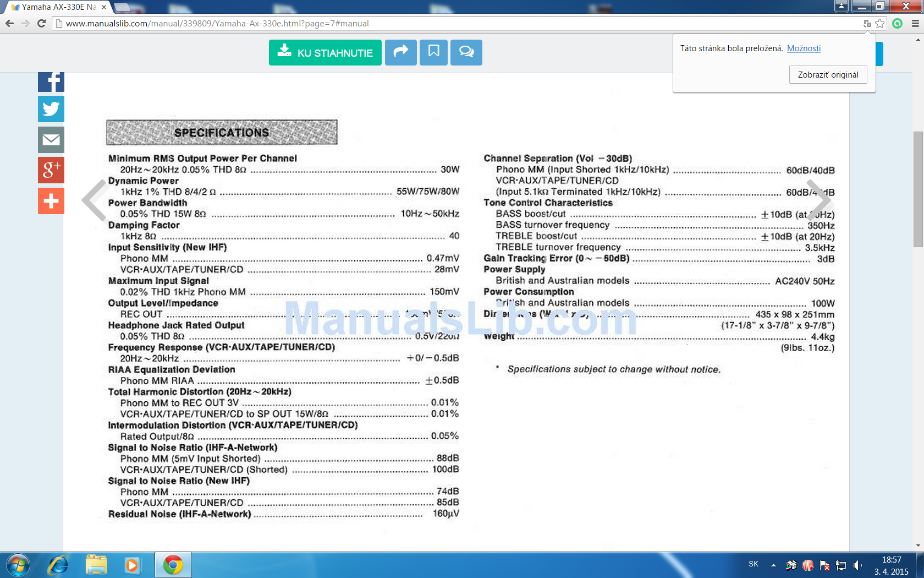924x578 pixels.
Task: Bookmark page with star icon
Action: (x=880, y=24)
